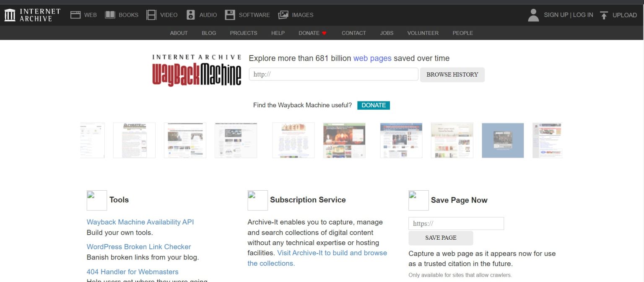Open the solid blue background website thumbnail
644x282 pixels.
503,140
